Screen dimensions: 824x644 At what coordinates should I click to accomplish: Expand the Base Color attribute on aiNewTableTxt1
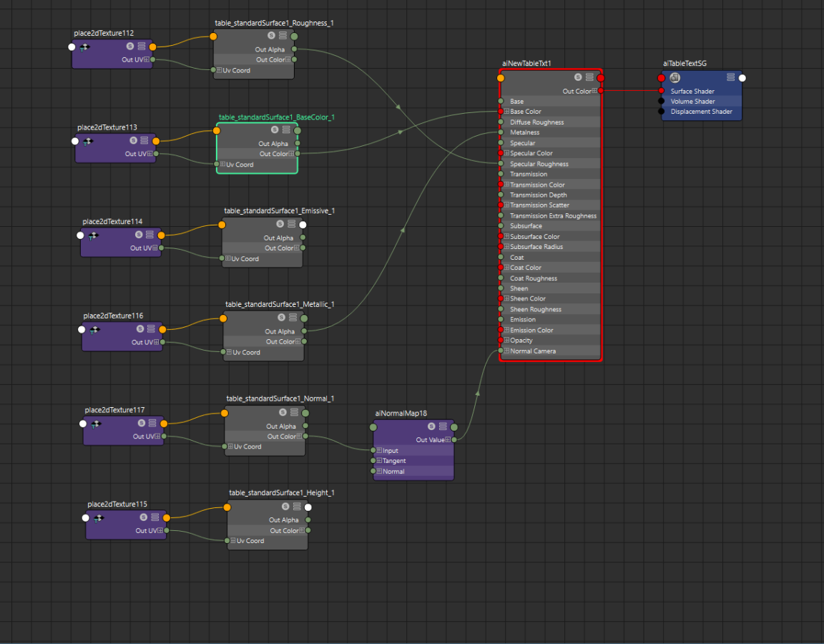pyautogui.click(x=506, y=112)
